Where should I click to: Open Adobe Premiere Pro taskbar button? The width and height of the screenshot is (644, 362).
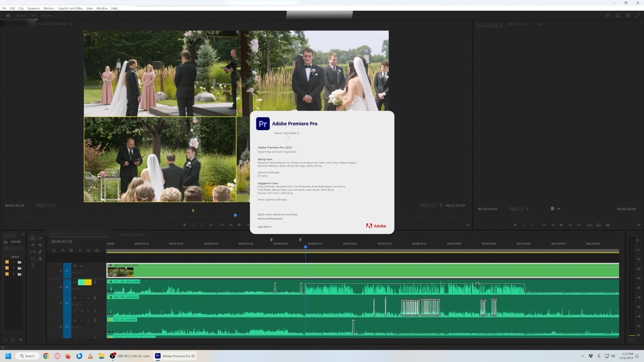tap(175, 356)
